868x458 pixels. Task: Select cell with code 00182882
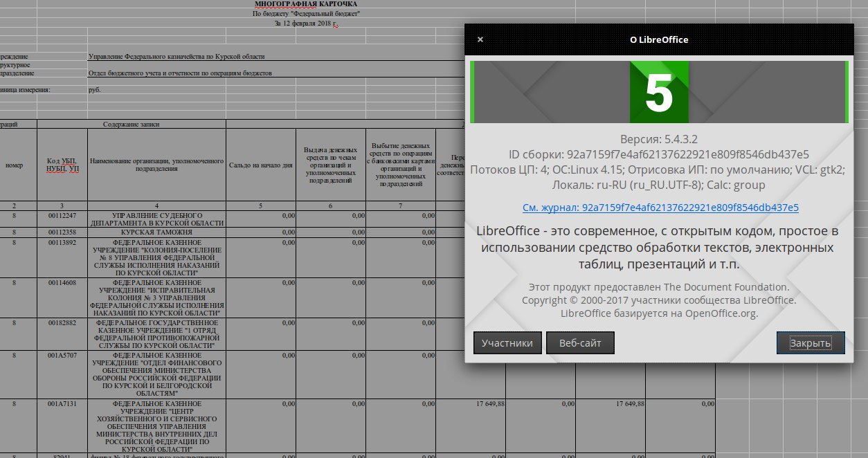(x=62, y=334)
